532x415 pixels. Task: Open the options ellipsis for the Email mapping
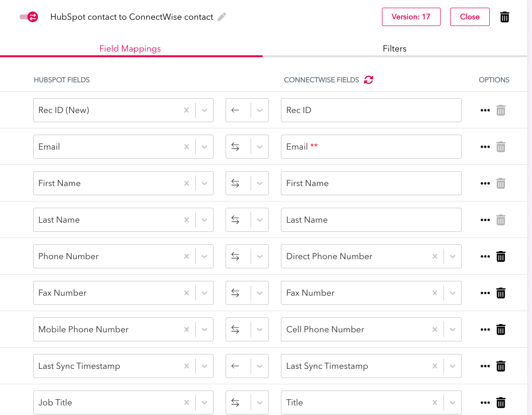(485, 147)
